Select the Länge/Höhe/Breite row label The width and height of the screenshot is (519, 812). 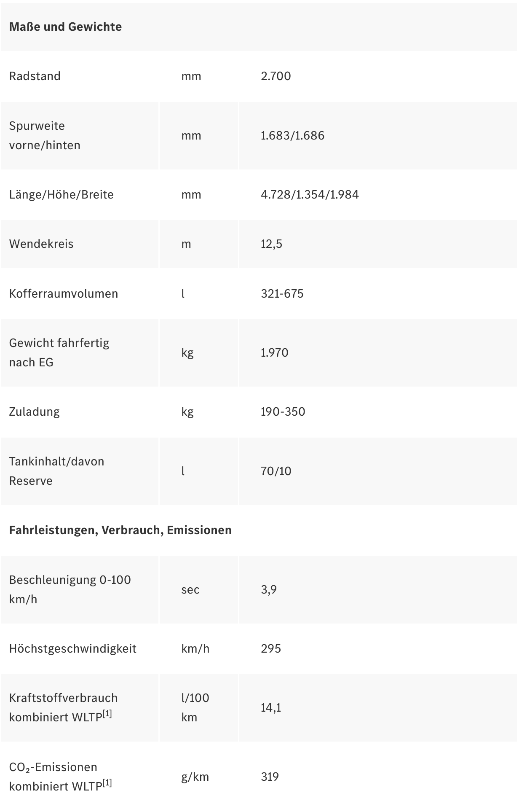click(62, 194)
